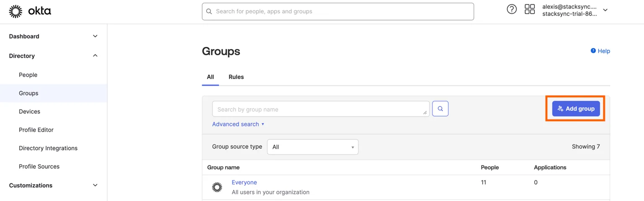Click the Okta logo
Image resolution: width=644 pixels, height=201 pixels.
click(x=30, y=11)
